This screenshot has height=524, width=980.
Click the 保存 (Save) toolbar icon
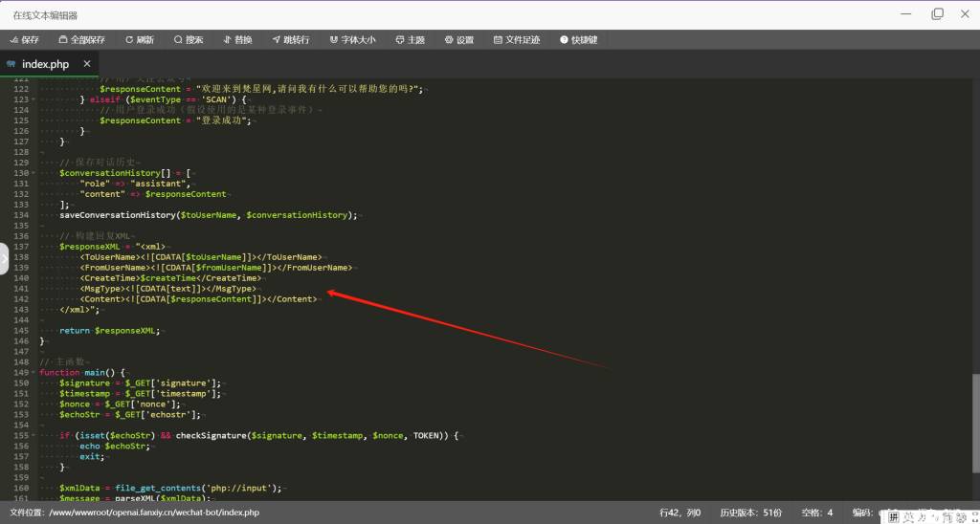[x=24, y=40]
